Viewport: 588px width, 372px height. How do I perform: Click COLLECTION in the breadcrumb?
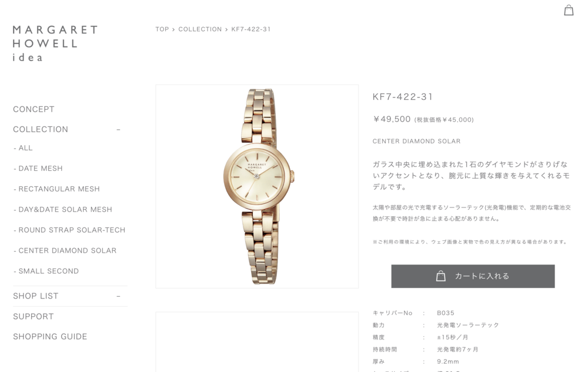click(x=200, y=29)
